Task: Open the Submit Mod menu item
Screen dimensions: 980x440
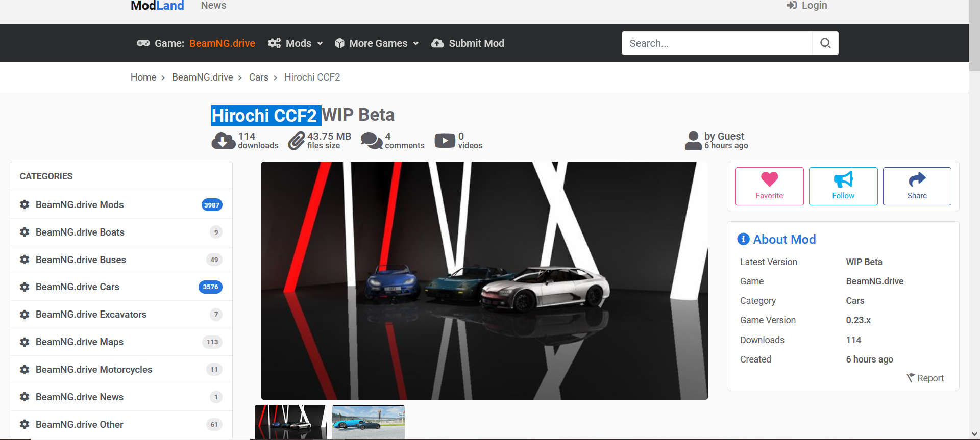Action: coord(468,43)
